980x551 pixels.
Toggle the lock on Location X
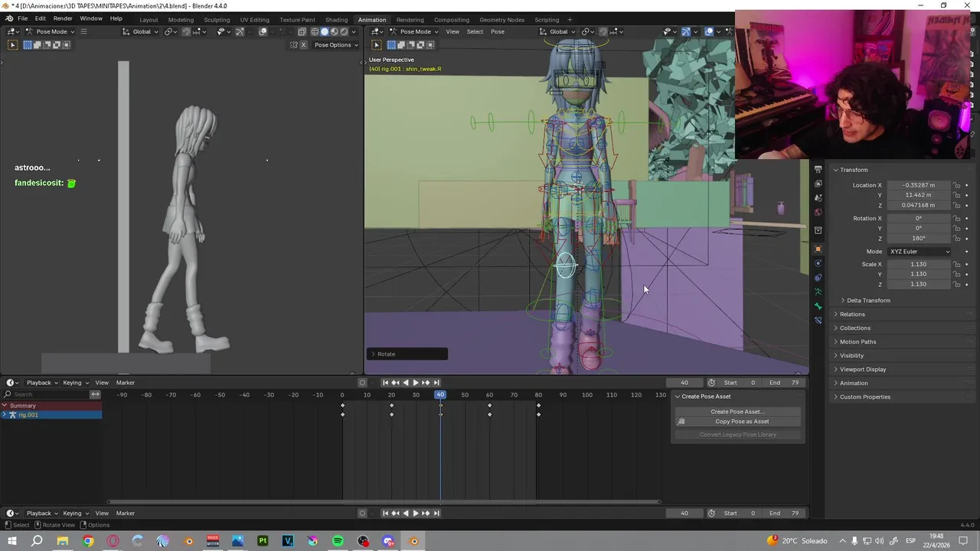tap(956, 185)
